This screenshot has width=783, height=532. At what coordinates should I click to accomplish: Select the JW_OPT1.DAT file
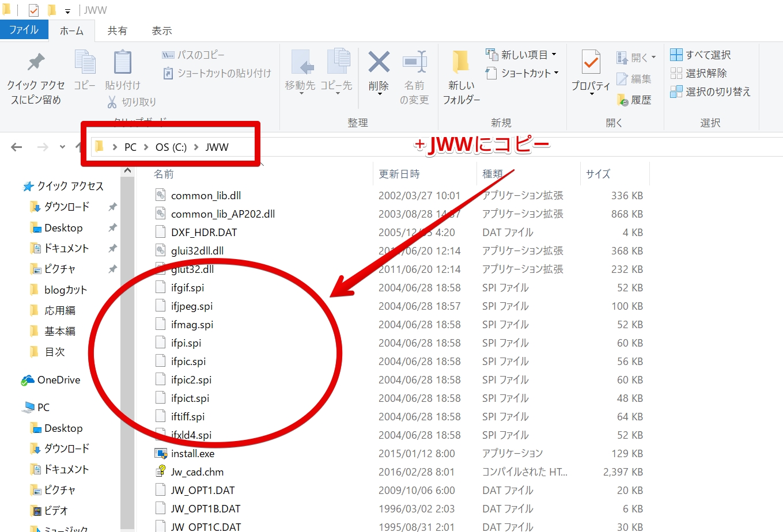(x=203, y=491)
